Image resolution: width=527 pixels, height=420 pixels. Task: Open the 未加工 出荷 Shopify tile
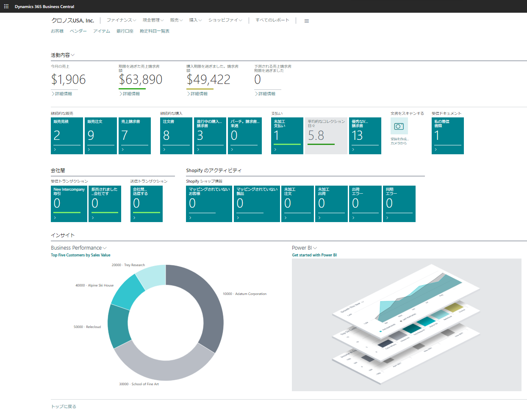coord(331,204)
